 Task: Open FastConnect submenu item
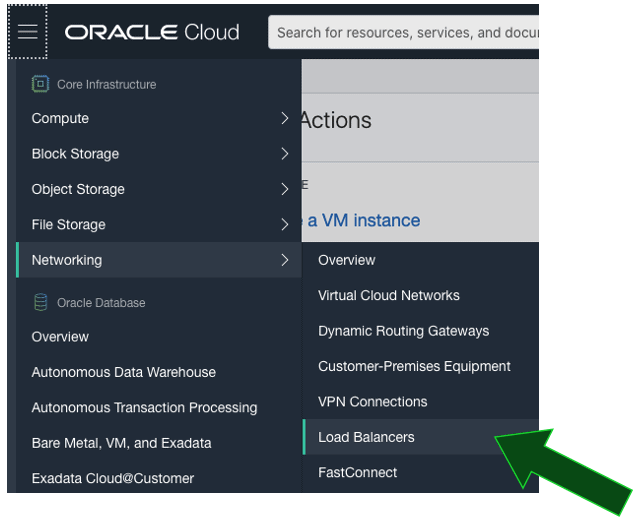(x=357, y=472)
